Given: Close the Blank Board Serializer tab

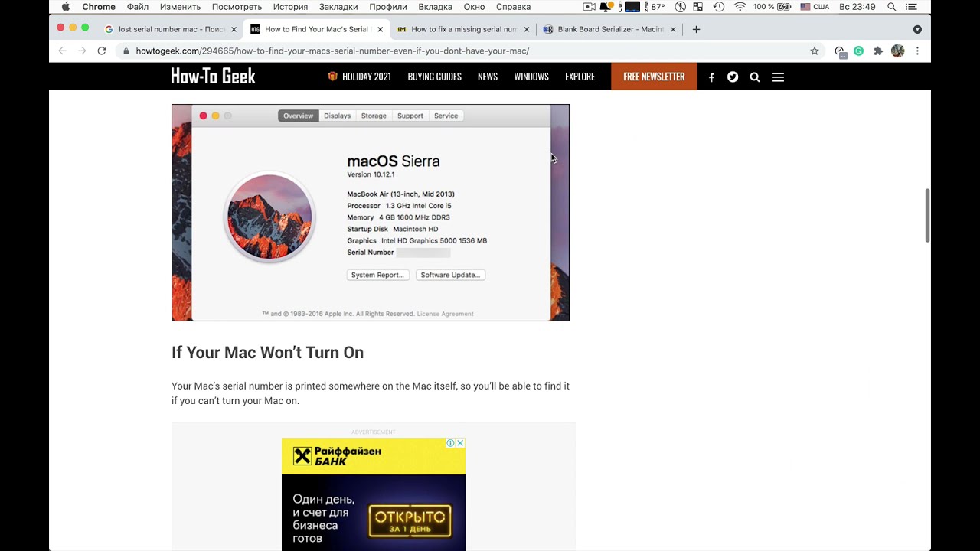Looking at the screenshot, I should pos(673,29).
